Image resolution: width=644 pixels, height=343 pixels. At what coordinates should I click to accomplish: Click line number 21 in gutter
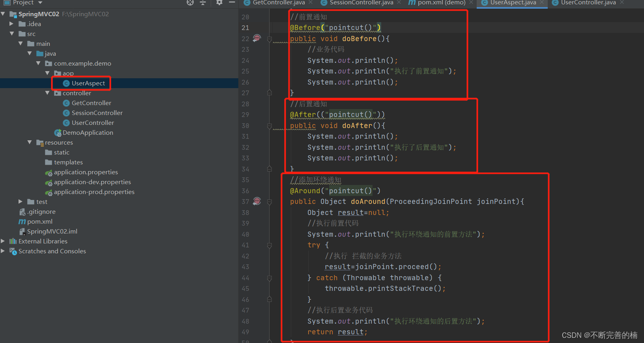tap(245, 28)
